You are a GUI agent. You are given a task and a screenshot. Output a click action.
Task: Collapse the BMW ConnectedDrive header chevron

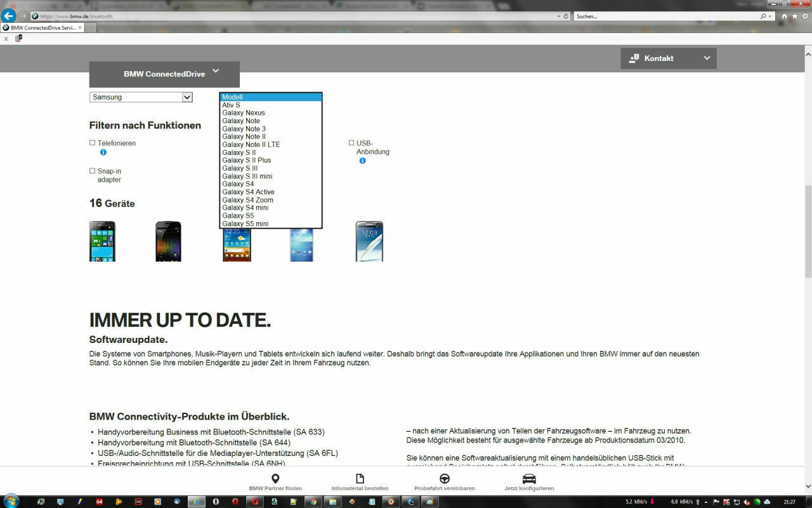pyautogui.click(x=216, y=71)
